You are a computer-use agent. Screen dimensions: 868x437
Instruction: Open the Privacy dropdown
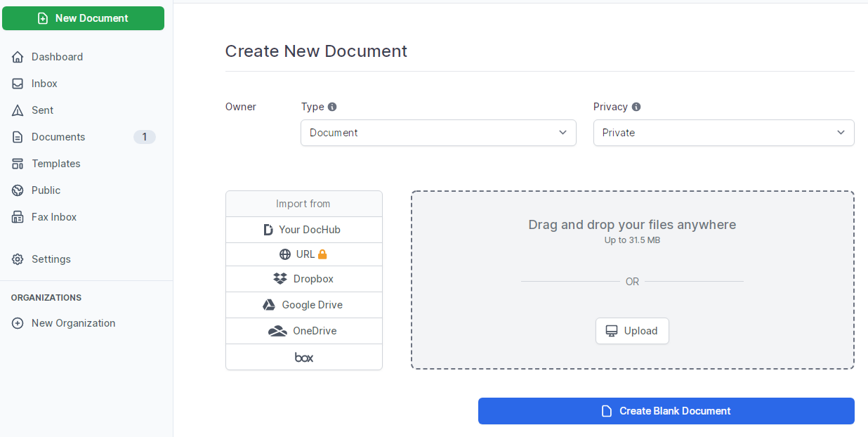[x=723, y=133]
